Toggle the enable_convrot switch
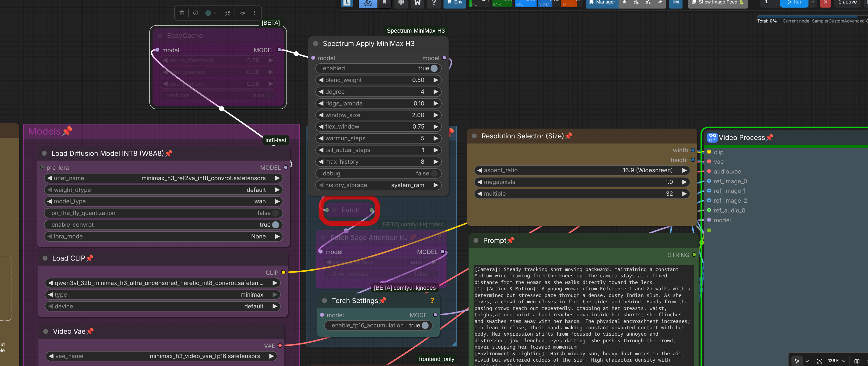Viewport: 868px width, 366px height. 276,225
